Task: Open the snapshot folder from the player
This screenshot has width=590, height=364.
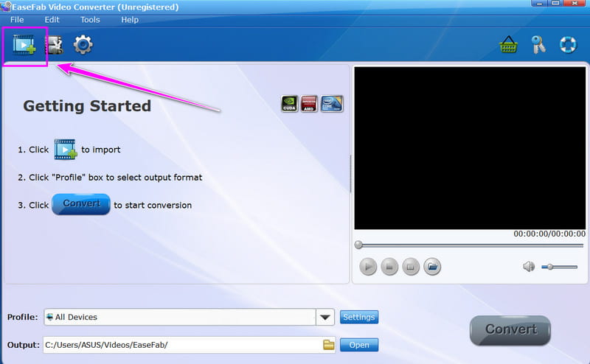Action: [432, 267]
